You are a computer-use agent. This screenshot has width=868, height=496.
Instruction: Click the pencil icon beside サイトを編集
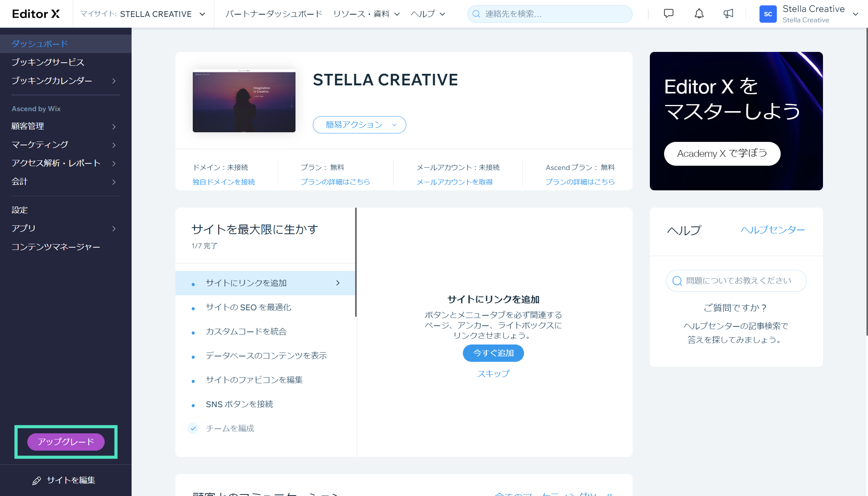coord(37,481)
